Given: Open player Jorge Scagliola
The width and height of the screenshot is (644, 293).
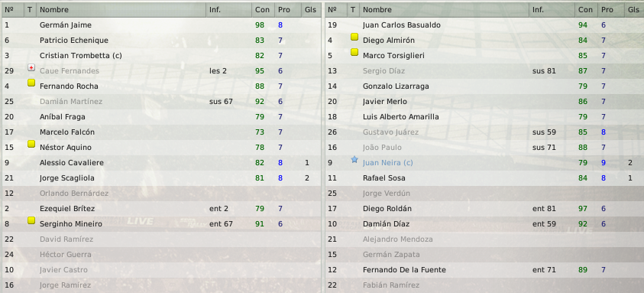Looking at the screenshot, I should [67, 177].
